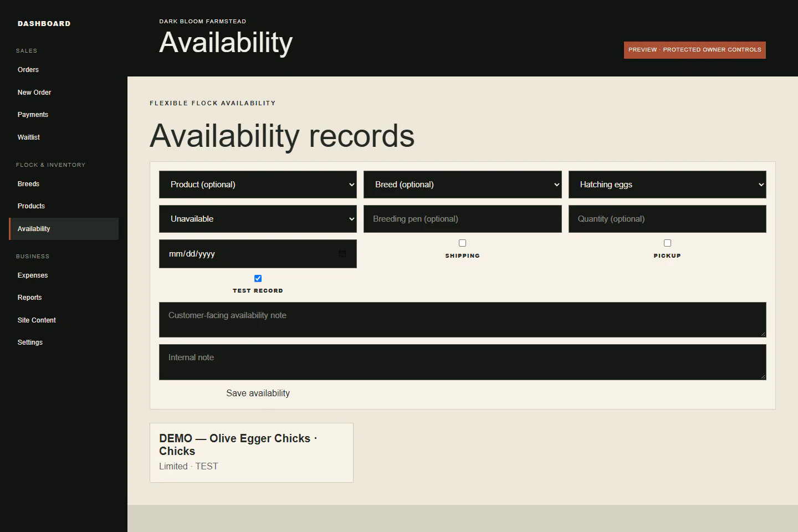The height and width of the screenshot is (532, 798).
Task: Click the Save availability button
Action: click(x=258, y=393)
